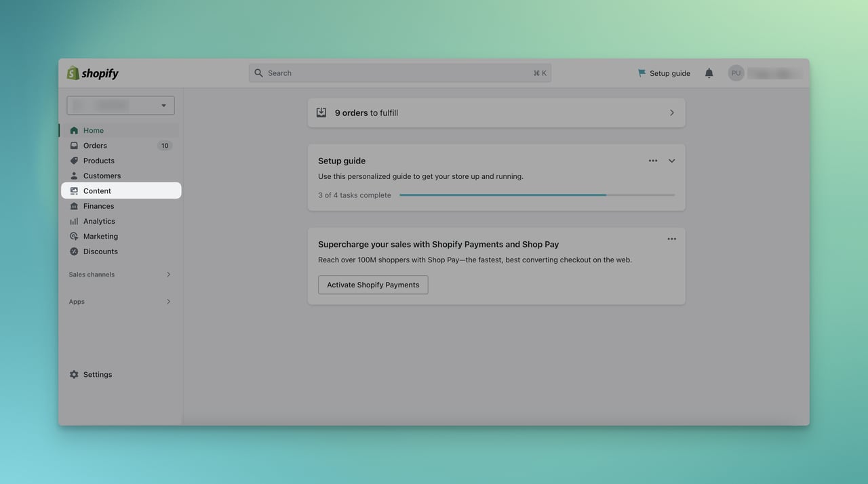Click 3 of 4 tasks complete text
The image size is (868, 484).
pyautogui.click(x=355, y=195)
